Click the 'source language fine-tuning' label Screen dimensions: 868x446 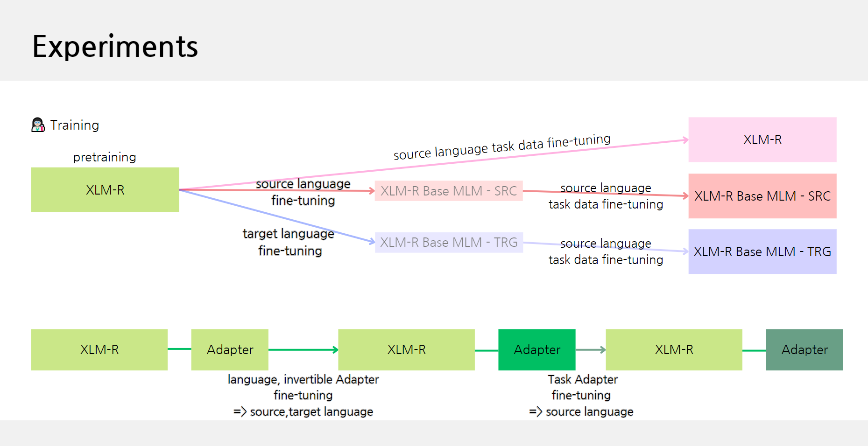pyautogui.click(x=303, y=192)
